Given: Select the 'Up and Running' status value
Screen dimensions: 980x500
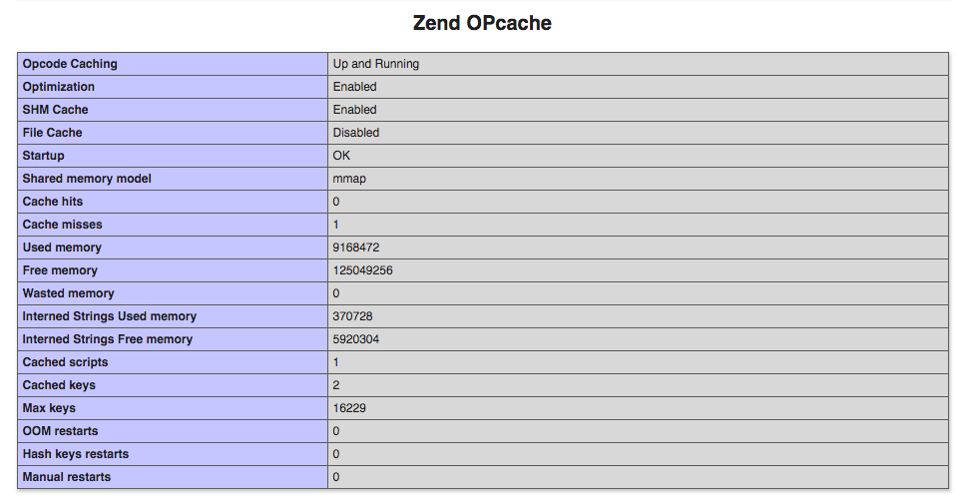Looking at the screenshot, I should tap(376, 64).
